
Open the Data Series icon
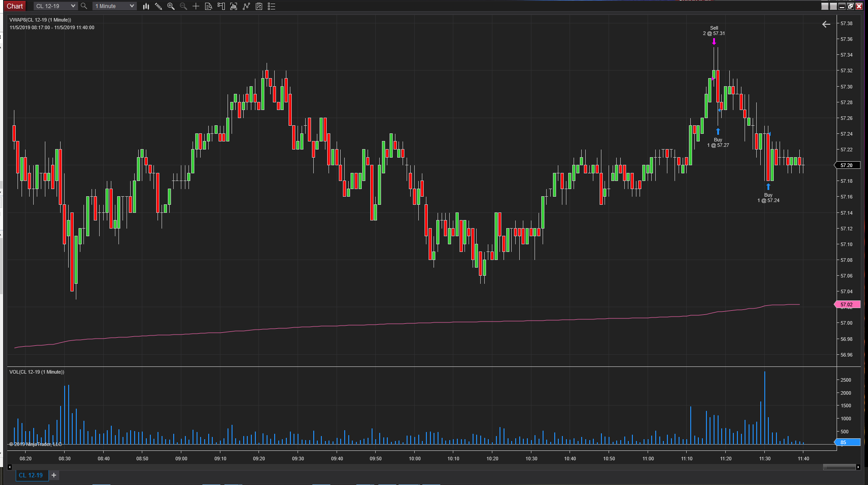coord(234,6)
